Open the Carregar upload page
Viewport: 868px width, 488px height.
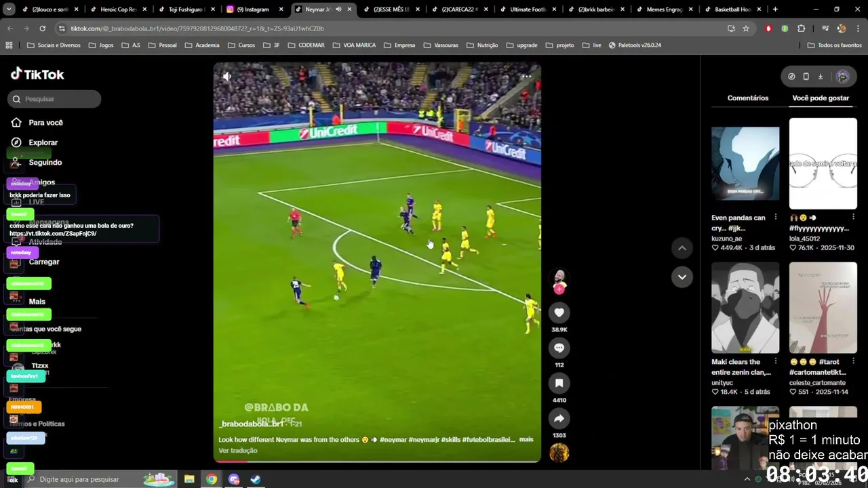[44, 262]
